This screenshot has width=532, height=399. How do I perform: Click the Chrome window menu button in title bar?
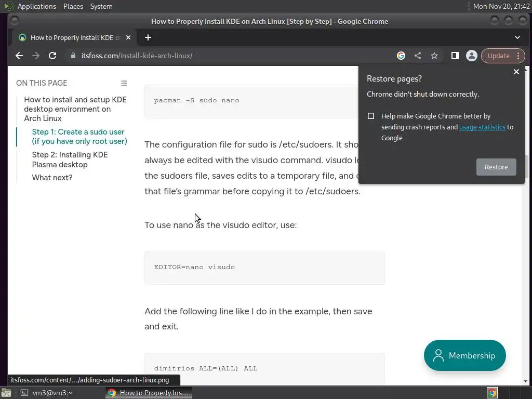pos(14,20)
